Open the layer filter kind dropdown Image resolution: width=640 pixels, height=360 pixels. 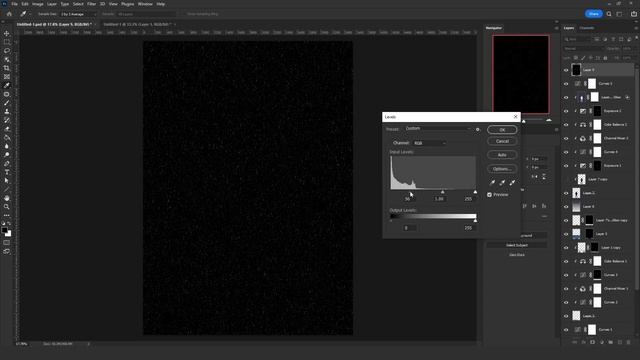coord(578,39)
